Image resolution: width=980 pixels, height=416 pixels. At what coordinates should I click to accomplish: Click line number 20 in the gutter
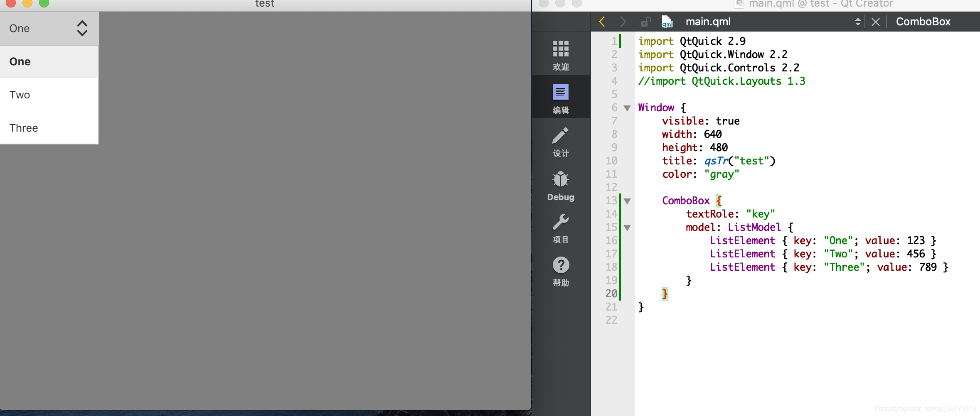[611, 294]
